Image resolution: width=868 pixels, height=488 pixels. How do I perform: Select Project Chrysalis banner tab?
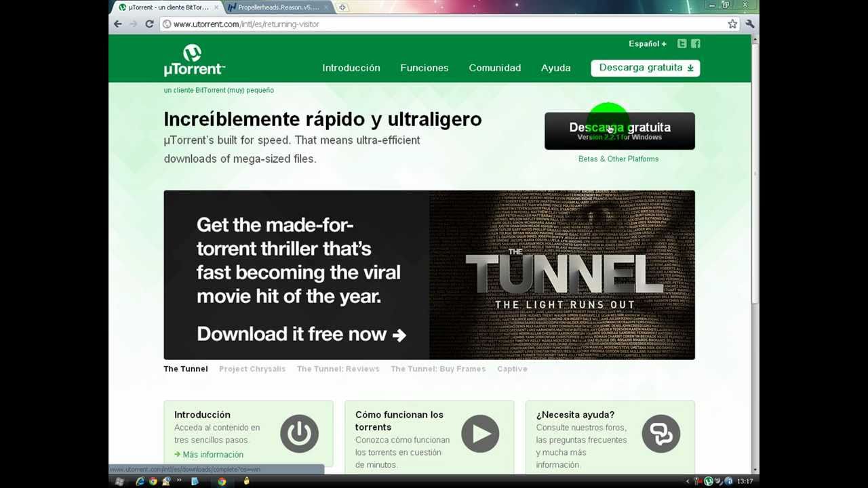point(252,369)
